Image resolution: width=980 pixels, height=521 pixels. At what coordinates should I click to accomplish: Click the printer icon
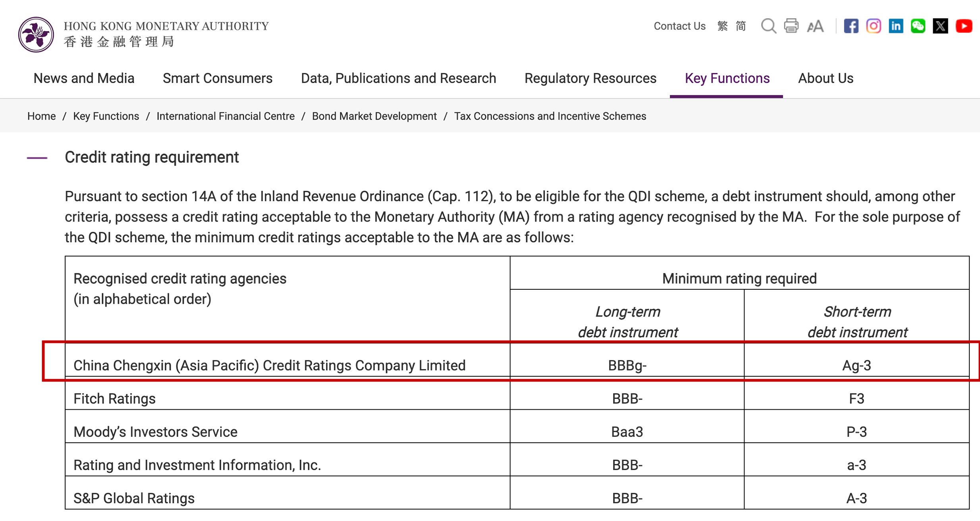click(x=791, y=26)
